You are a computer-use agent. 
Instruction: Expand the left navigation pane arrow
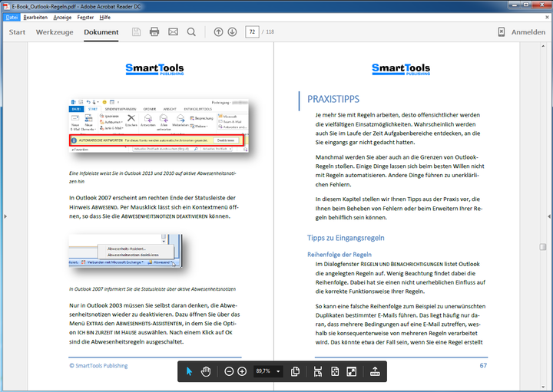[5, 216]
